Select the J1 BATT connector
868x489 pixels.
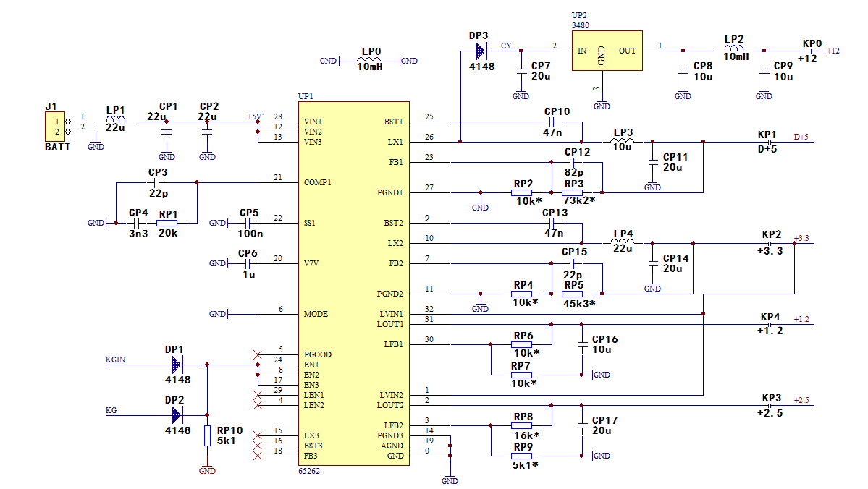(55, 126)
